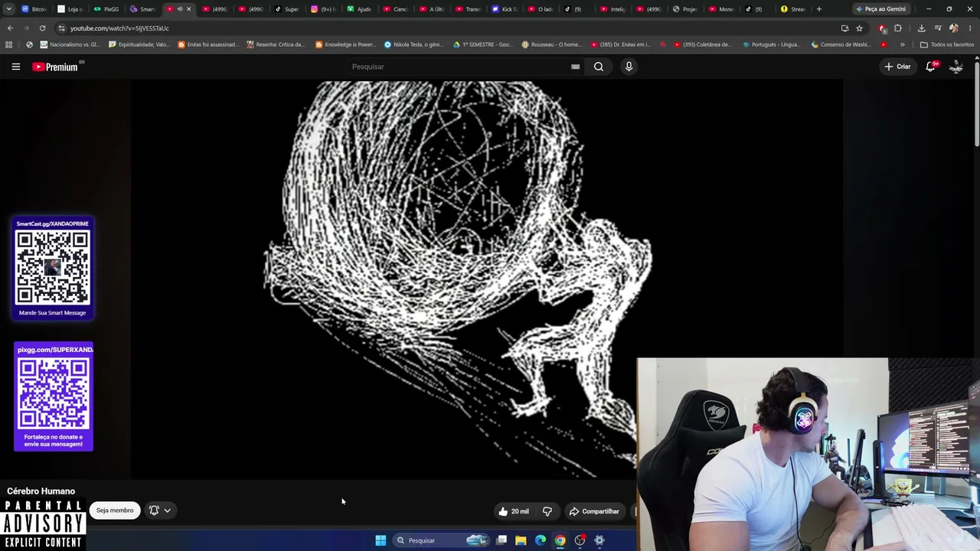Switch to the Kick tab
Viewport: 980px width, 551px height.
click(x=506, y=9)
